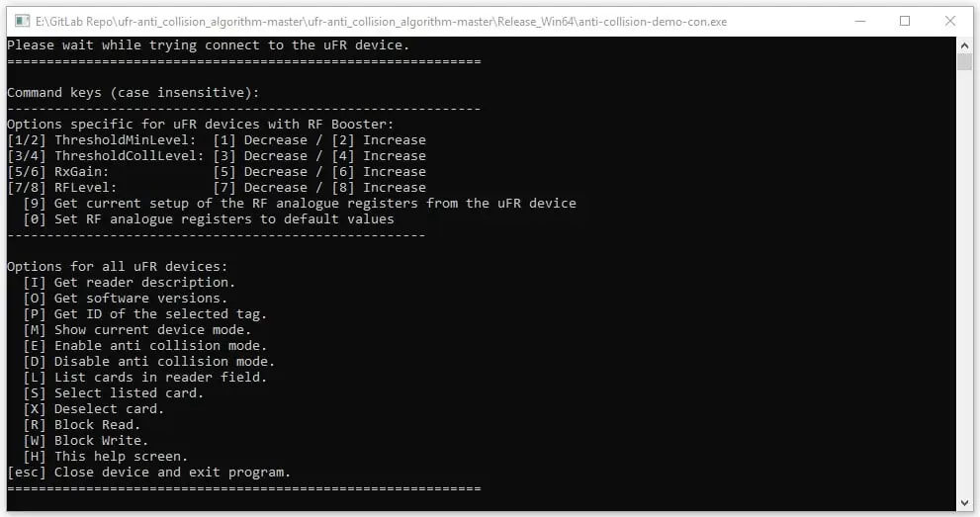Click the 'RxGain' option line
Viewport: 980px width, 517px height.
point(217,172)
